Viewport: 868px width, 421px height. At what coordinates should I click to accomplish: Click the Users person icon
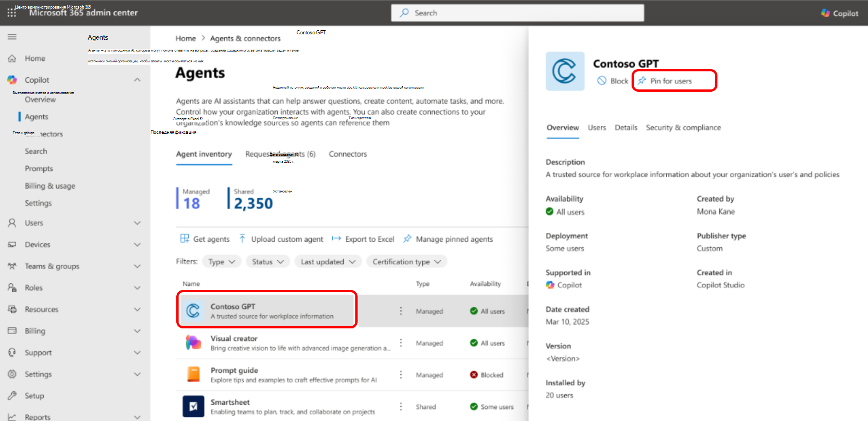pyautogui.click(x=12, y=223)
